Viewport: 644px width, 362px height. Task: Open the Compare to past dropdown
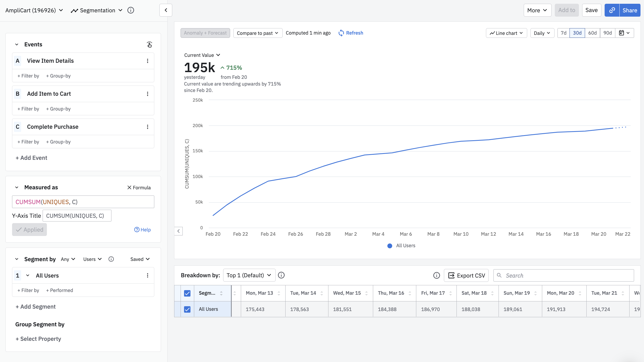257,33
